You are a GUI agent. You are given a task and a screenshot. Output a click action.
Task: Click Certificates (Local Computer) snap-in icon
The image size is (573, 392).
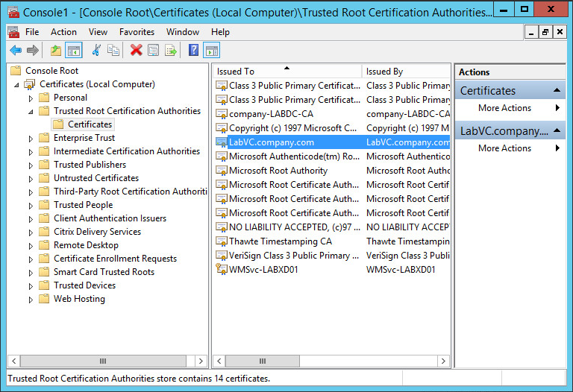coord(30,84)
